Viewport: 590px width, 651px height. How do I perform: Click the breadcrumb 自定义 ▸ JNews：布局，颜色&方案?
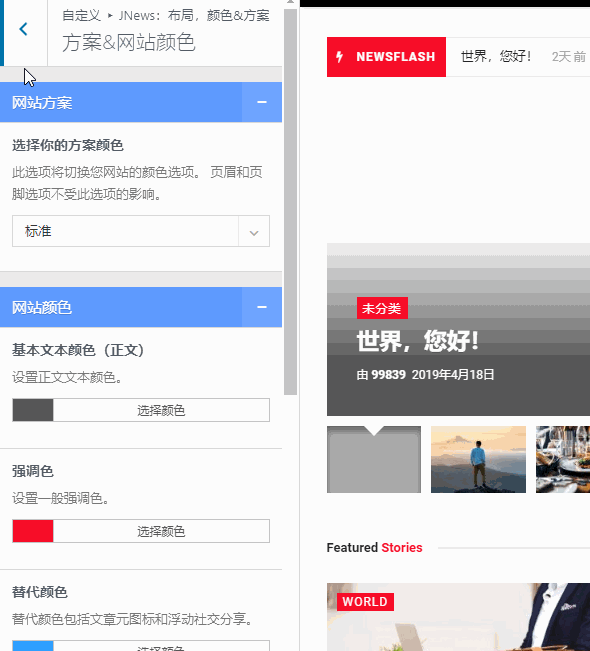166,16
